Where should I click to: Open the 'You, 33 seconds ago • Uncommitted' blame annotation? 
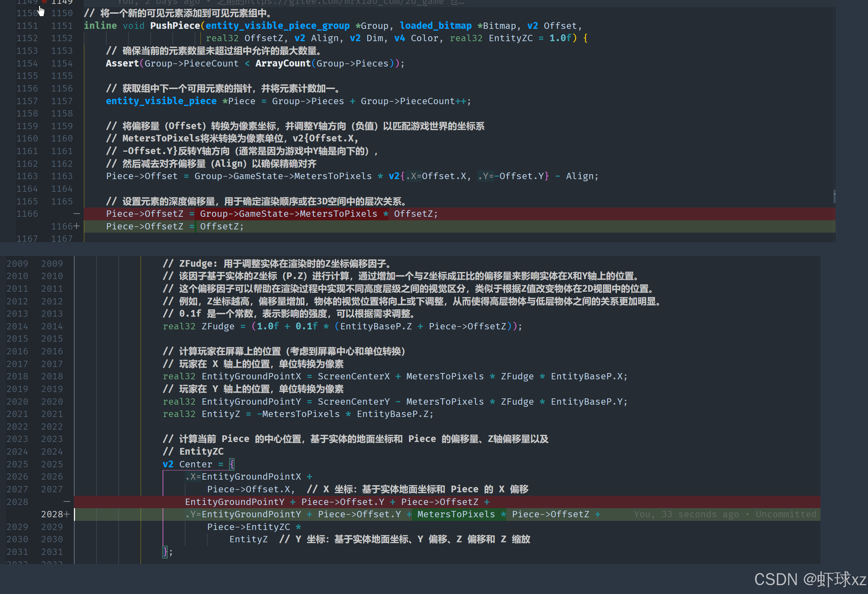pos(725,514)
